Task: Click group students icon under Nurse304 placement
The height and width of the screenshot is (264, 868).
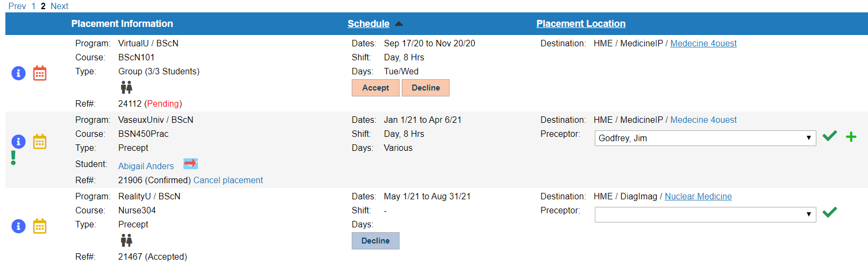Action: tap(126, 240)
